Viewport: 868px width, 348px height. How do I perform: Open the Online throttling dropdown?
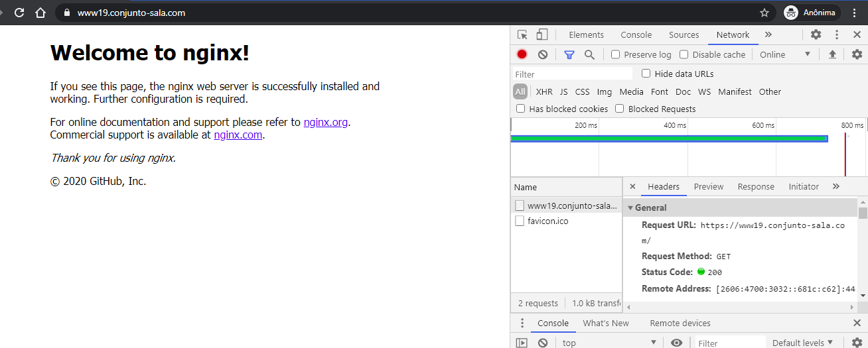pos(786,54)
